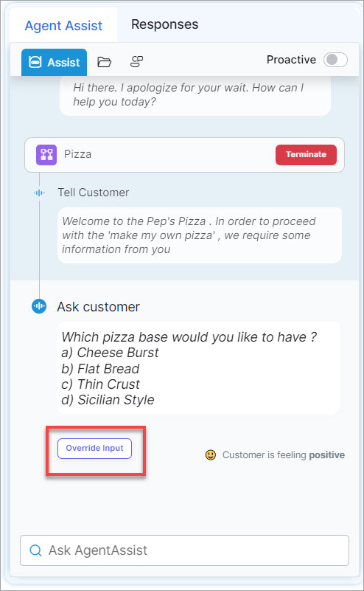
Task: Click the purple Pizza dialog task icon
Action: pos(46,155)
